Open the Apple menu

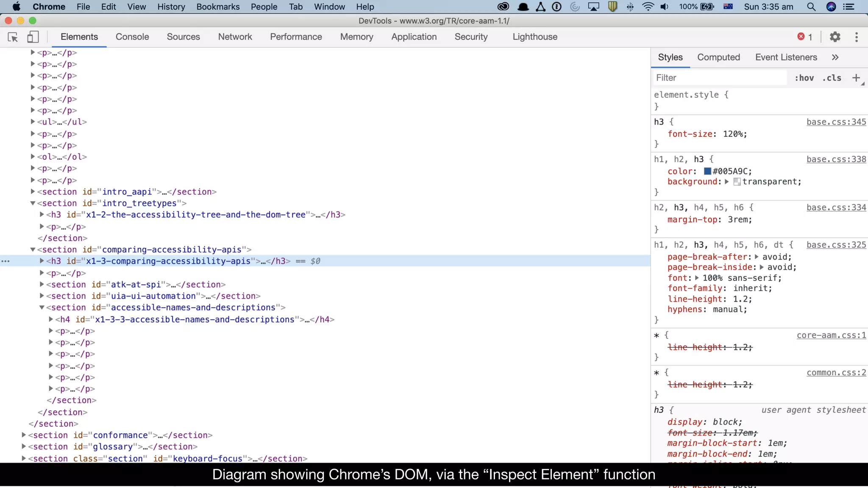pyautogui.click(x=16, y=6)
